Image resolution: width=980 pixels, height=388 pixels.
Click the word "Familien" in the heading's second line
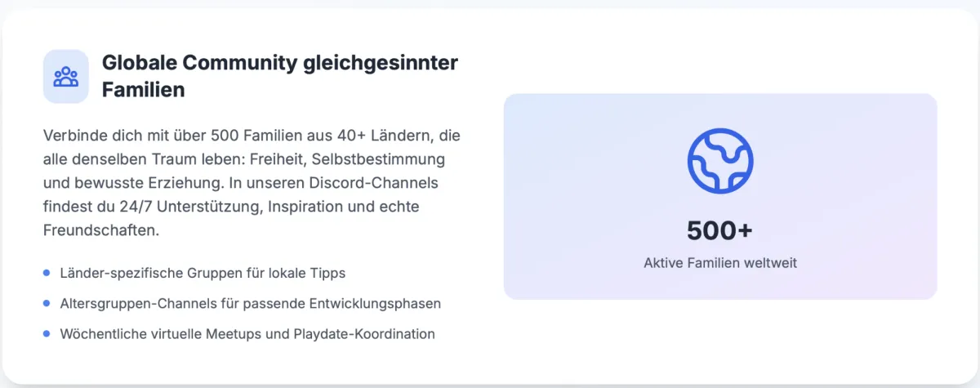[143, 90]
